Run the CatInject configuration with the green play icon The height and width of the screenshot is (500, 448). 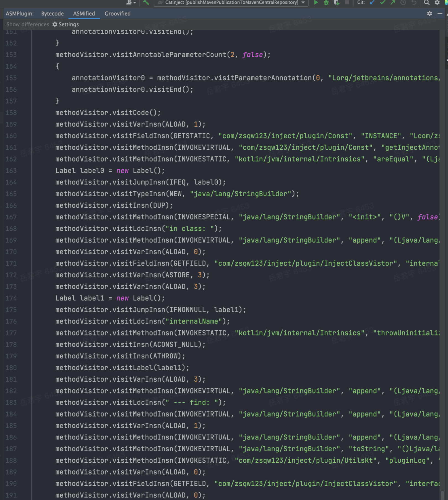(316, 2)
